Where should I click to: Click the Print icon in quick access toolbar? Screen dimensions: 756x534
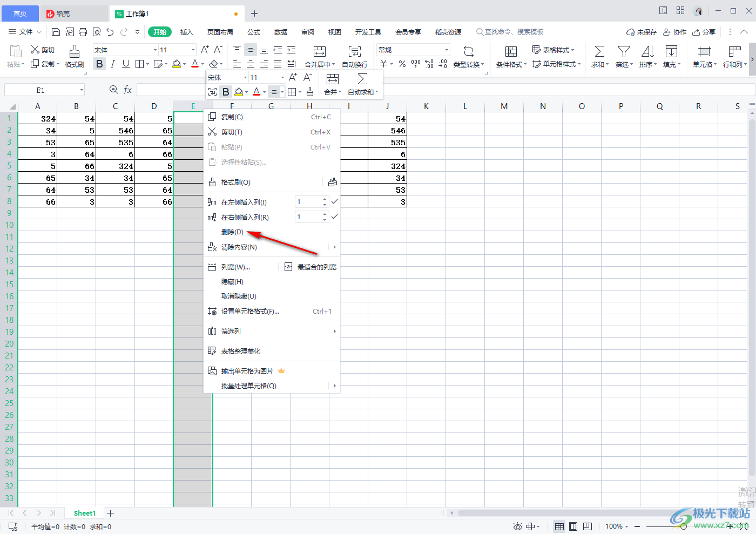pos(83,32)
